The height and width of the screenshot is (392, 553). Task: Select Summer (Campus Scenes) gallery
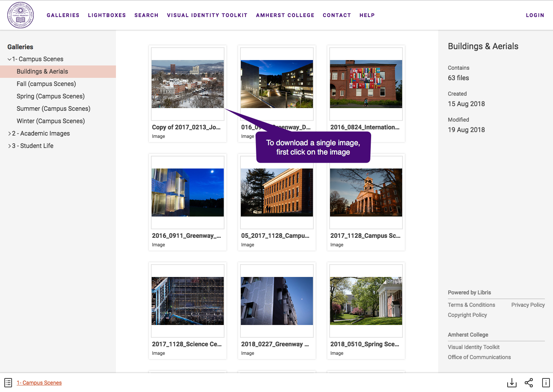[54, 108]
